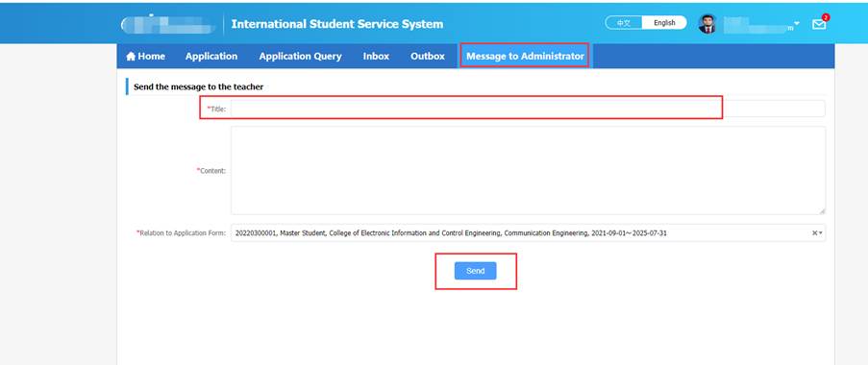Click the Home house icon

(131, 57)
